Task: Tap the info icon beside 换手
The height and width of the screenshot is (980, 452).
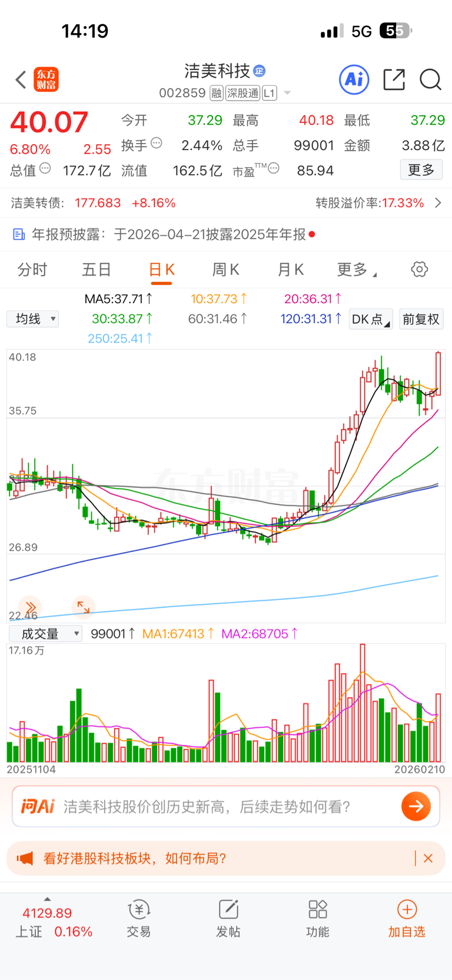Action: tap(157, 143)
